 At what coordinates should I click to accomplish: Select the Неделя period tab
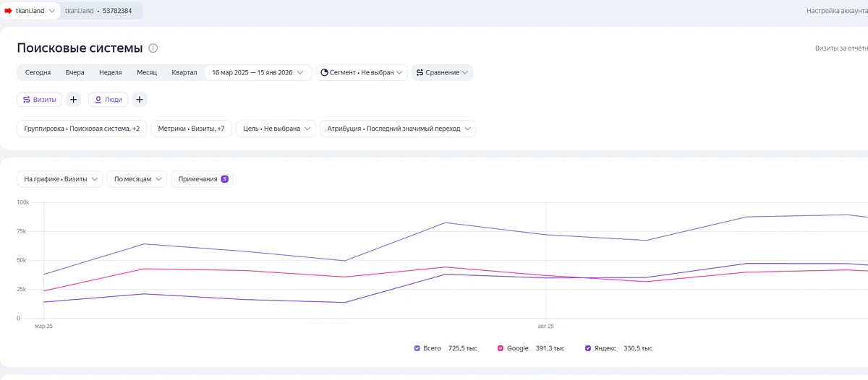click(110, 72)
